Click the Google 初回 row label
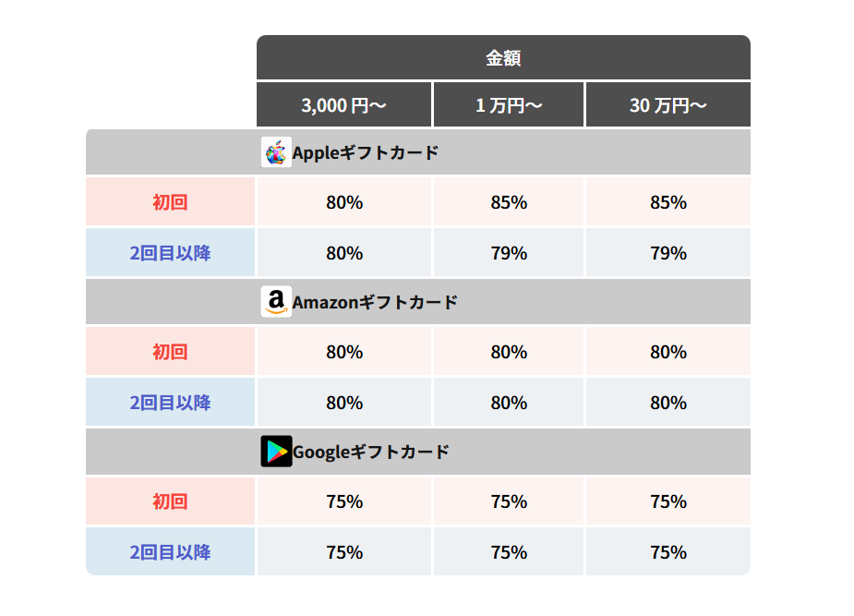 click(170, 501)
